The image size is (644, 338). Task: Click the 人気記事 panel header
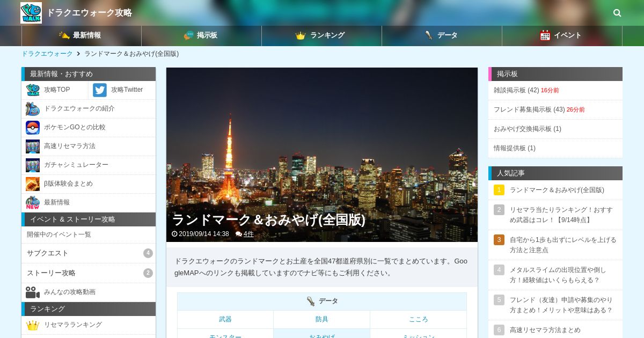click(555, 173)
